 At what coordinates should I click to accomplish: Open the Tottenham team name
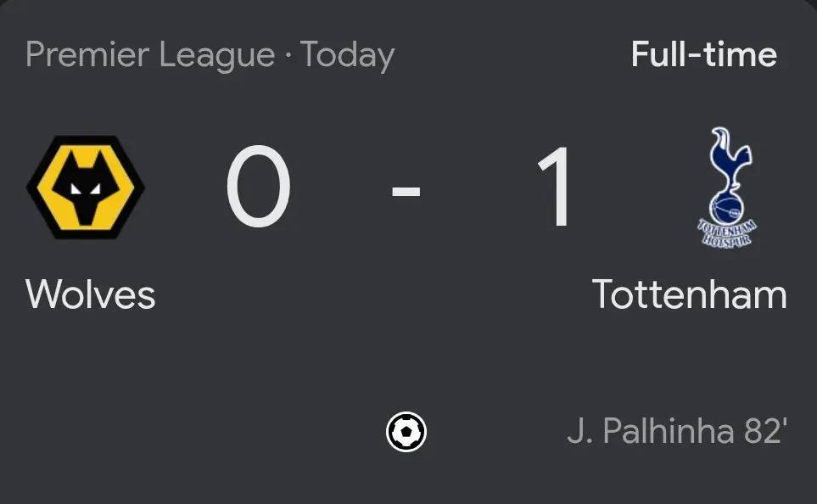[x=689, y=294]
